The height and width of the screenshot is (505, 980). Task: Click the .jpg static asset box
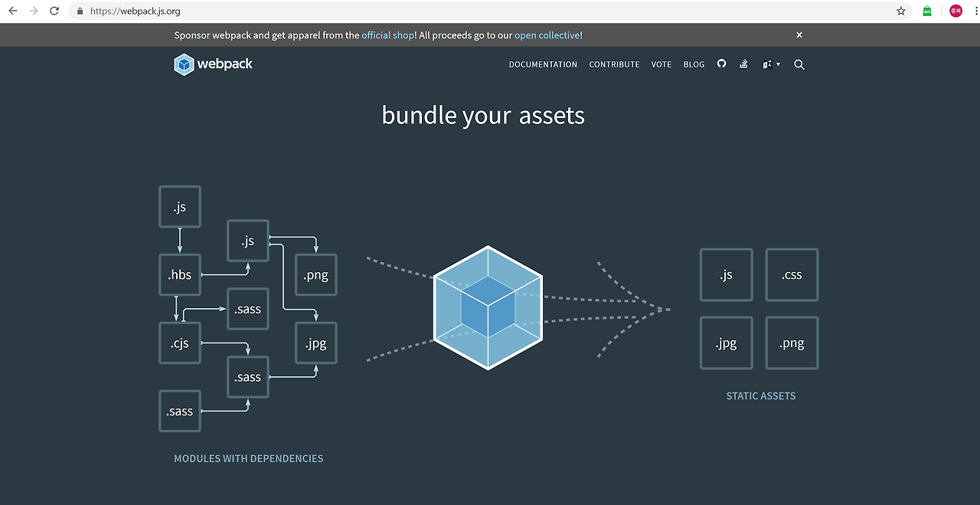click(727, 343)
